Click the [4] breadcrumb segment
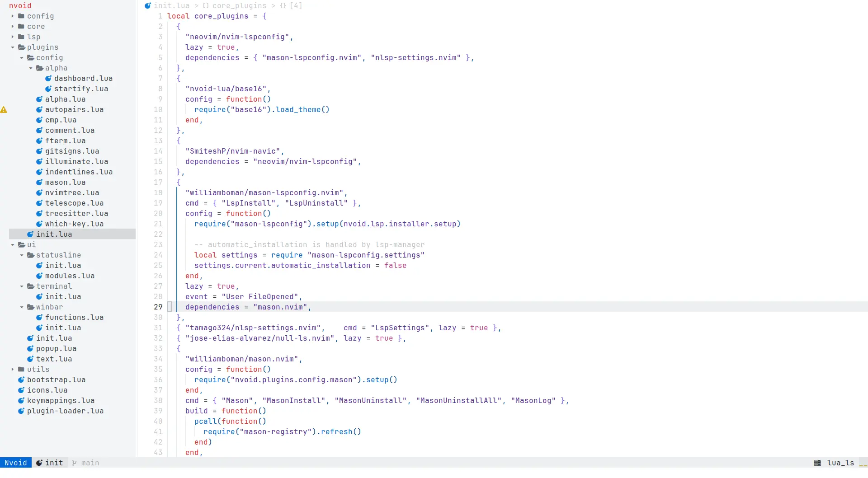Viewport: 868px width, 478px height. 296,6
